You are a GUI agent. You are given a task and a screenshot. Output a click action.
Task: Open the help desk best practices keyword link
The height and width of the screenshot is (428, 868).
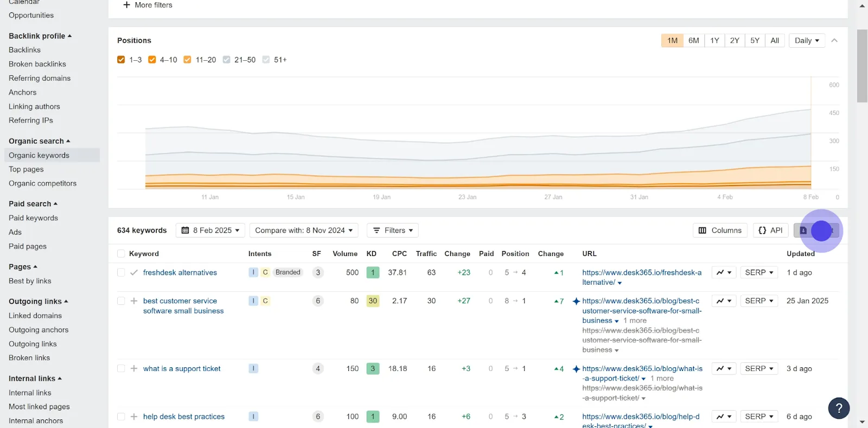(x=184, y=417)
